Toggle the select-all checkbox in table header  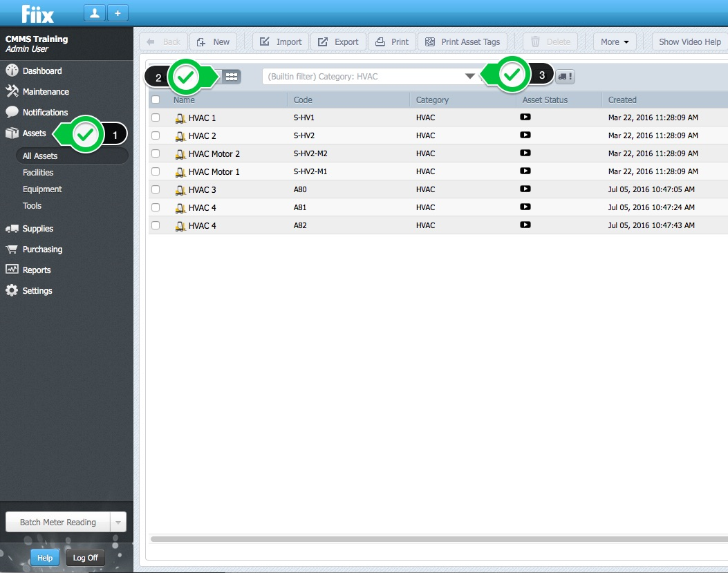(x=156, y=100)
